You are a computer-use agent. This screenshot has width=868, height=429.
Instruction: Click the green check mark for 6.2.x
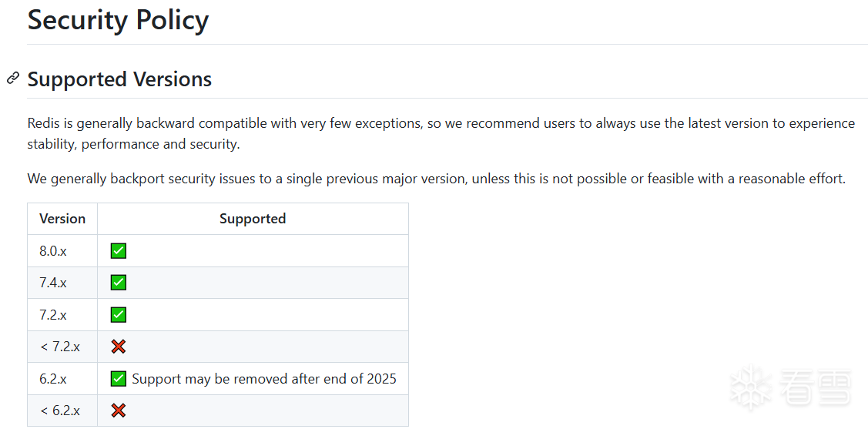(118, 379)
